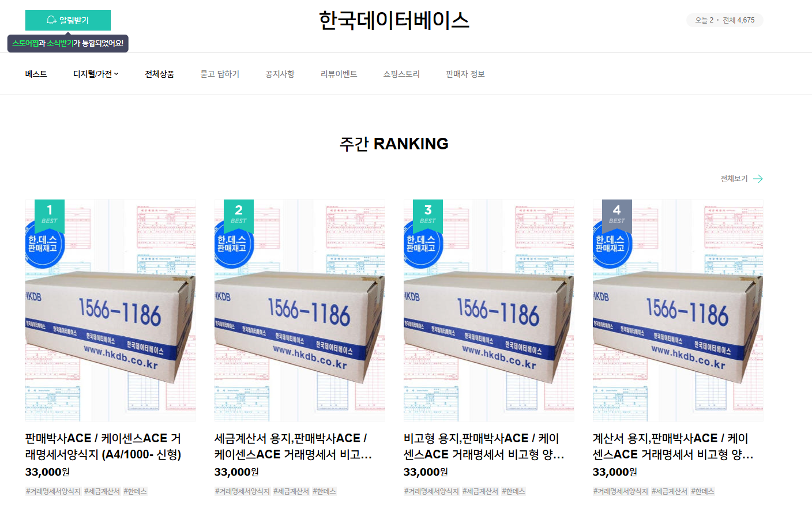Open the 공지사항 menu item

pyautogui.click(x=280, y=74)
